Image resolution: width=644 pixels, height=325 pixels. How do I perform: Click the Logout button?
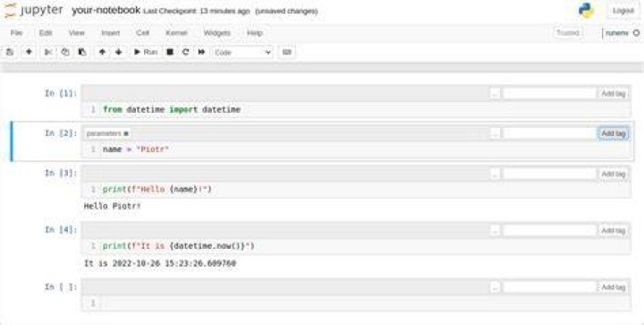coord(623,11)
